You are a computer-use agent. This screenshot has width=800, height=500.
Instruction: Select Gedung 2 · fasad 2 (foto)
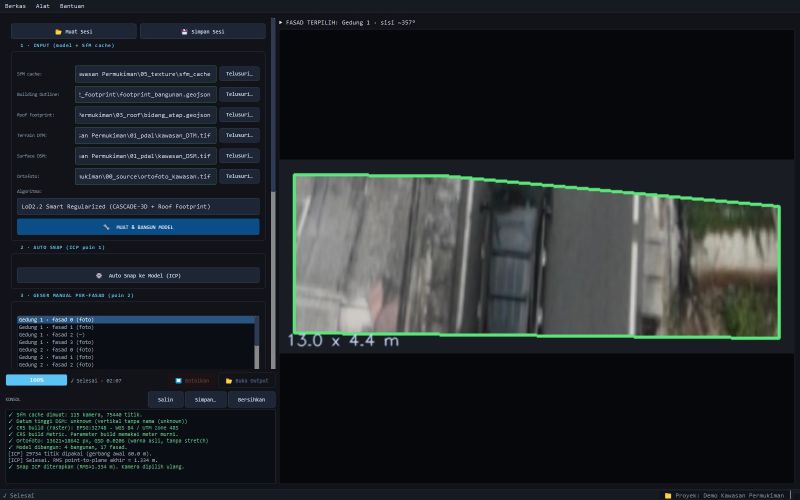coord(135,365)
